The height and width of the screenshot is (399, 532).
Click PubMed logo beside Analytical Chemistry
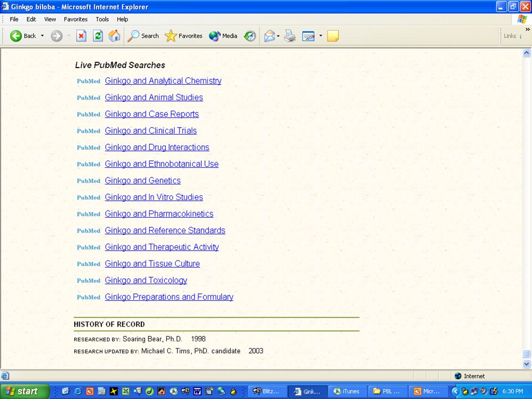[89, 81]
